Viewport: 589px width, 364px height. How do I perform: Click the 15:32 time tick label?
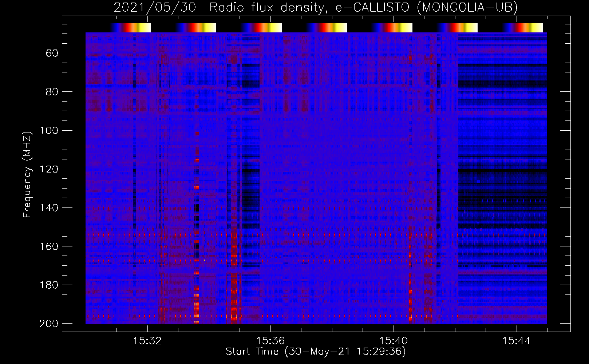(147, 341)
